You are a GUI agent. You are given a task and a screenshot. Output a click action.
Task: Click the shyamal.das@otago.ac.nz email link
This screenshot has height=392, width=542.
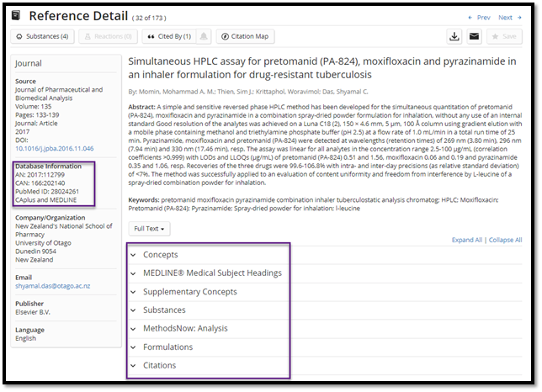(x=52, y=286)
